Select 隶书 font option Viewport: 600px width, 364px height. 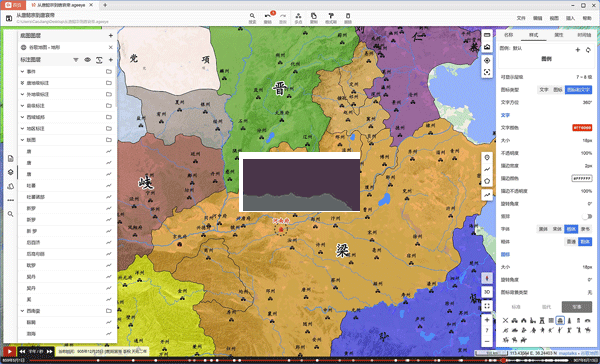click(x=585, y=229)
